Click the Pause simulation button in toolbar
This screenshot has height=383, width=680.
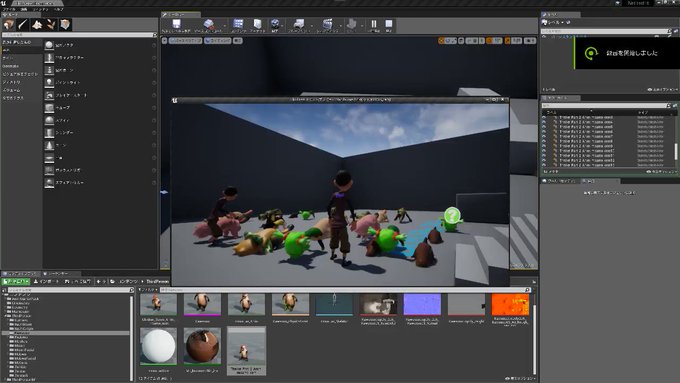pos(374,24)
